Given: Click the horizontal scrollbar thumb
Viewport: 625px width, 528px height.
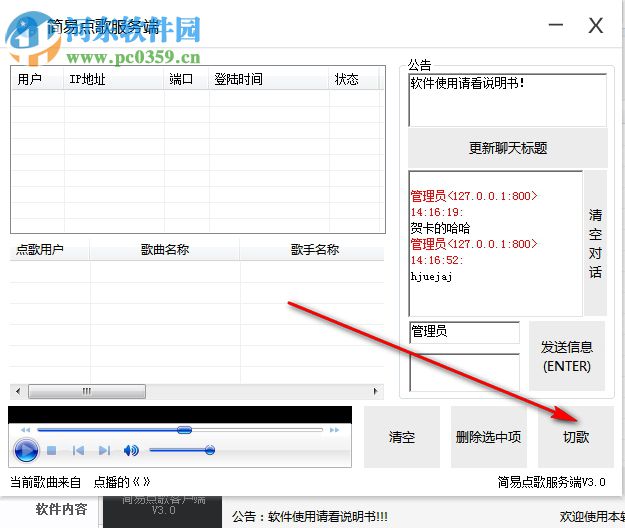Looking at the screenshot, I should [x=87, y=391].
